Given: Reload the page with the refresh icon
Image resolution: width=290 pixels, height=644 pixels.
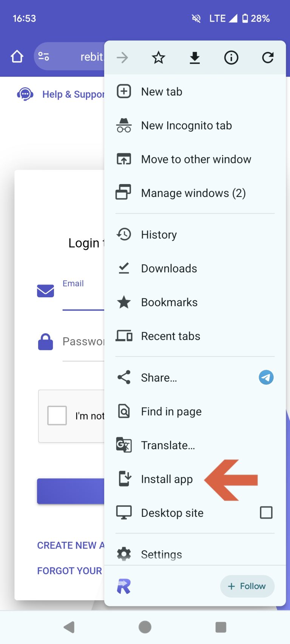Looking at the screenshot, I should 268,58.
